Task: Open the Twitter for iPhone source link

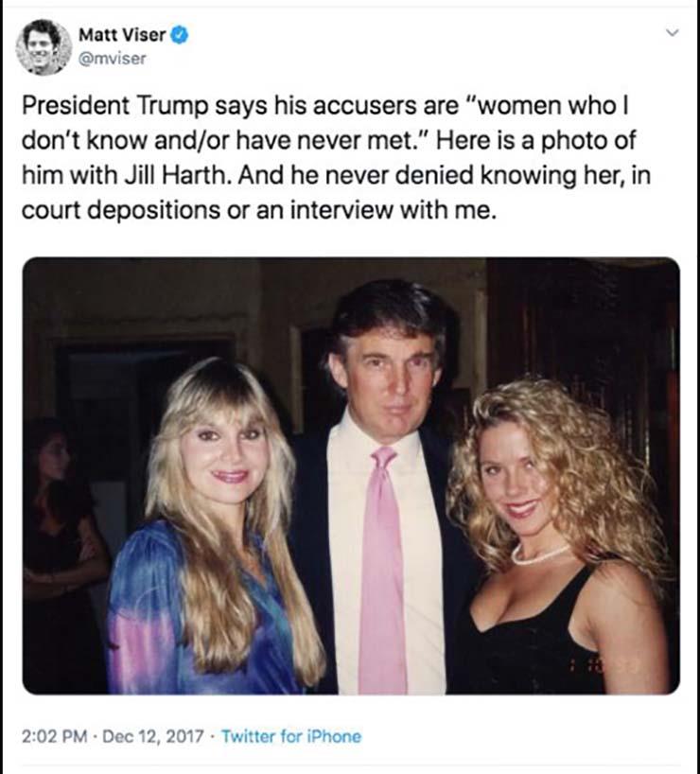Action: click(290, 736)
